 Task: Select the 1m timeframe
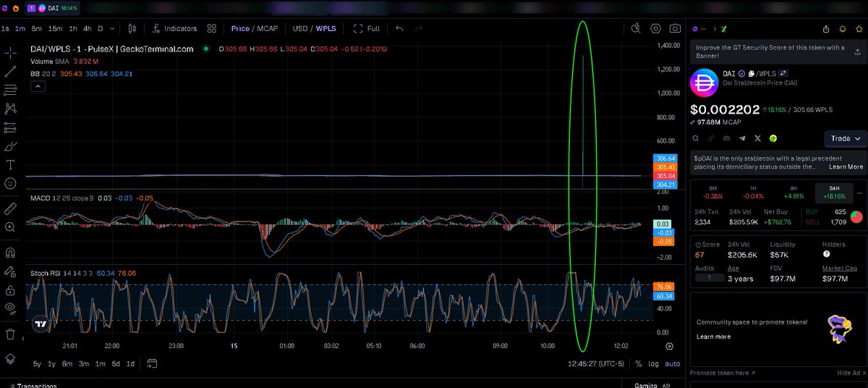click(20, 28)
